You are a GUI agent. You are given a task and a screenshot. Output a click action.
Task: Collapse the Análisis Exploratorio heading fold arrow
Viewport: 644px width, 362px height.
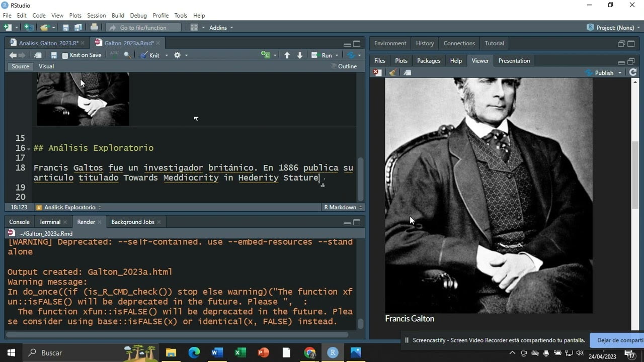(x=29, y=148)
